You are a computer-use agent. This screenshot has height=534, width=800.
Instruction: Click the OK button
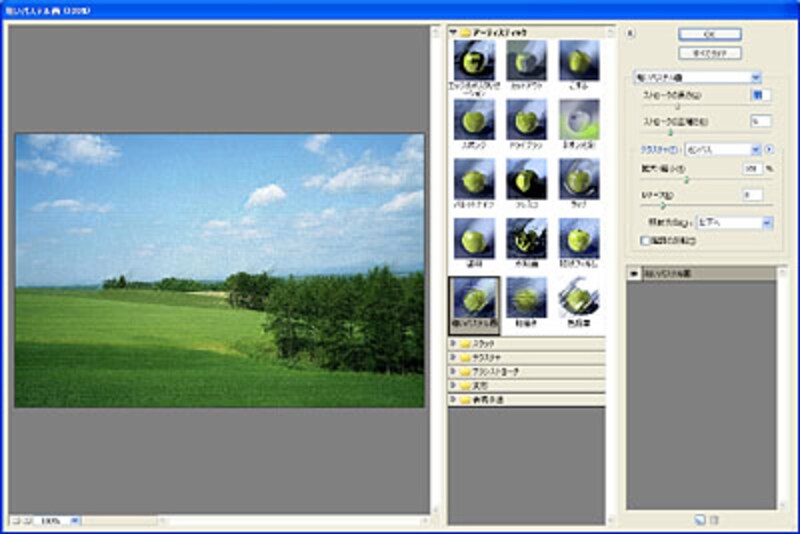click(x=709, y=34)
